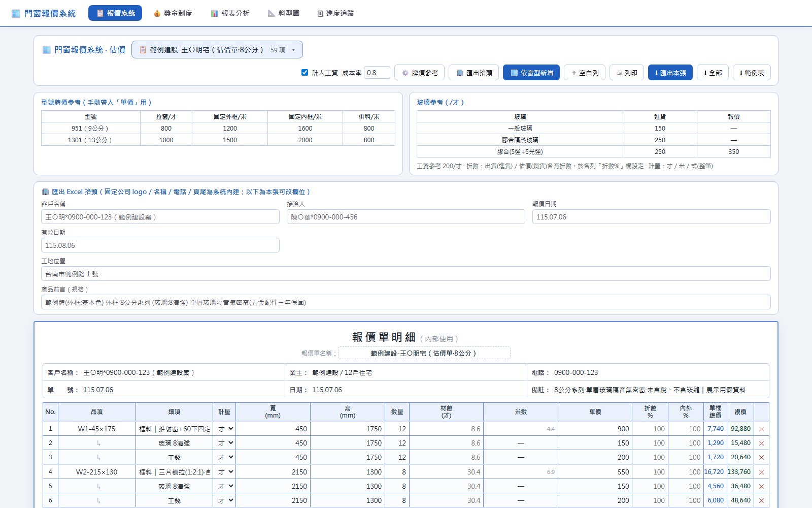Download the 範例表 template
The height and width of the screenshot is (508, 812).
(752, 73)
